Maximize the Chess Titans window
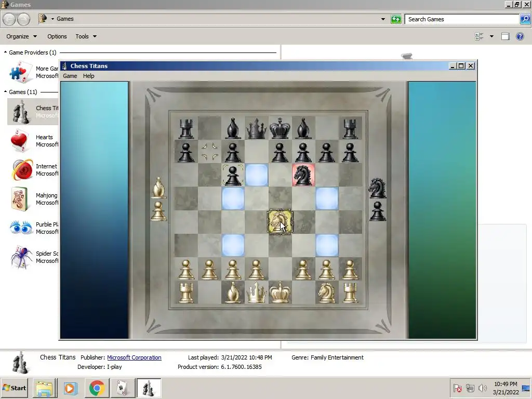Screen dimensions: 532x399 tap(461, 66)
